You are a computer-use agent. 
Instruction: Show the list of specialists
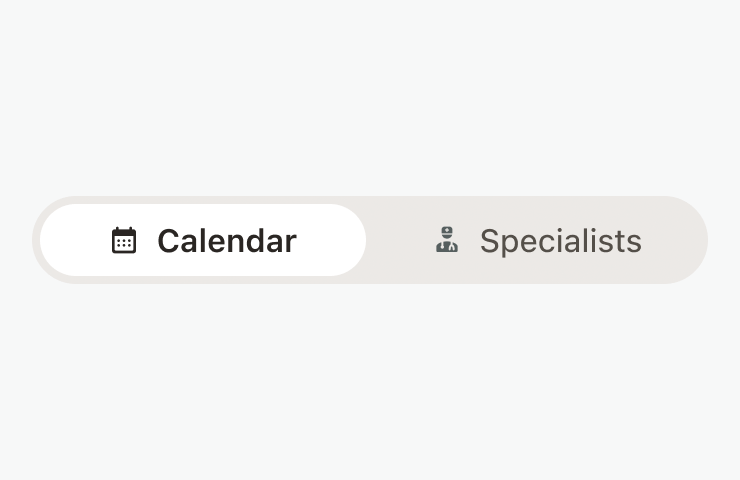tap(538, 240)
